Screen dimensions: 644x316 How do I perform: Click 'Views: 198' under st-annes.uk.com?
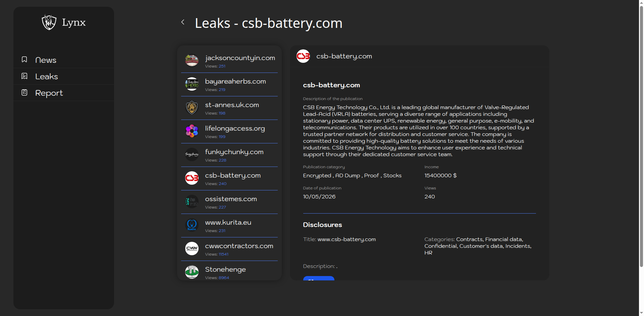pos(215,113)
